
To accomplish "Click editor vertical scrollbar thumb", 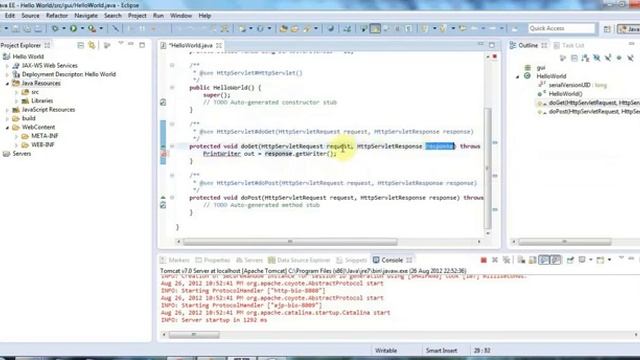I will (x=488, y=168).
